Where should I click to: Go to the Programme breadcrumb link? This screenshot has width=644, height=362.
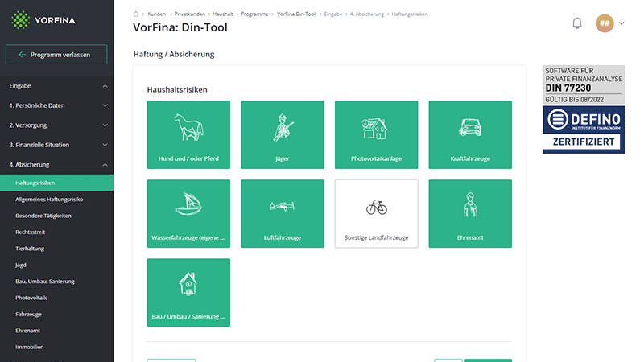click(254, 14)
